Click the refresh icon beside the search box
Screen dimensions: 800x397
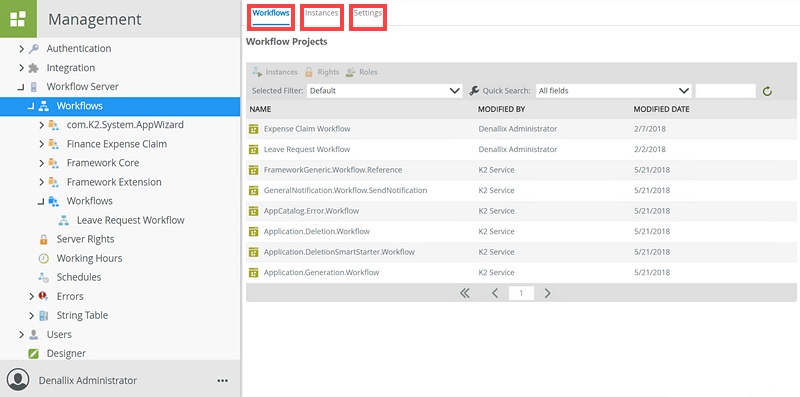point(767,91)
